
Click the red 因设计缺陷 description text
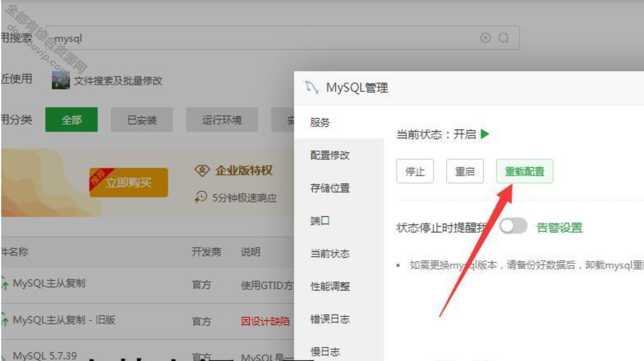tap(265, 321)
